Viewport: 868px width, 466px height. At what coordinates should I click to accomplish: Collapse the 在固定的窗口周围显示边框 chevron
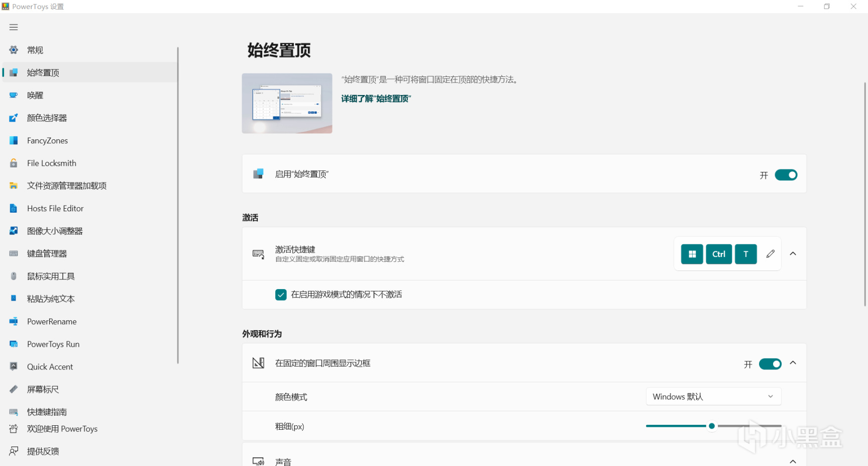(793, 363)
